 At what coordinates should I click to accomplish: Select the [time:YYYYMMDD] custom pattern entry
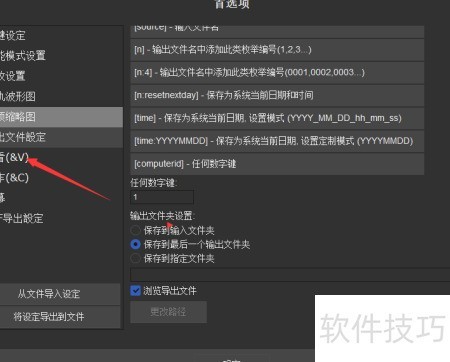pyautogui.click(x=277, y=141)
